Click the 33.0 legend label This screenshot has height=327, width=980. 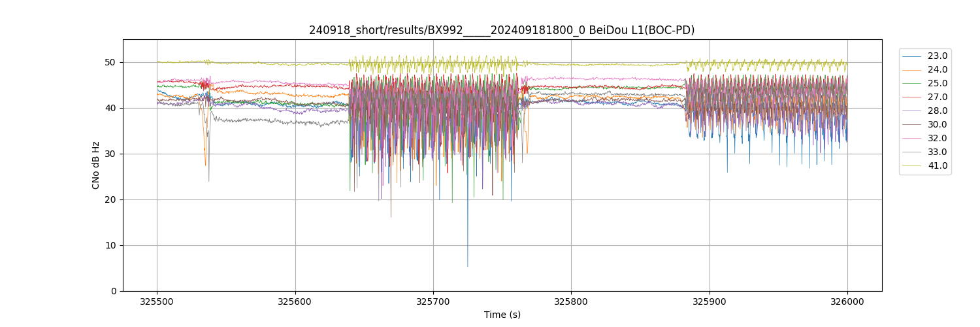pyautogui.click(x=937, y=152)
